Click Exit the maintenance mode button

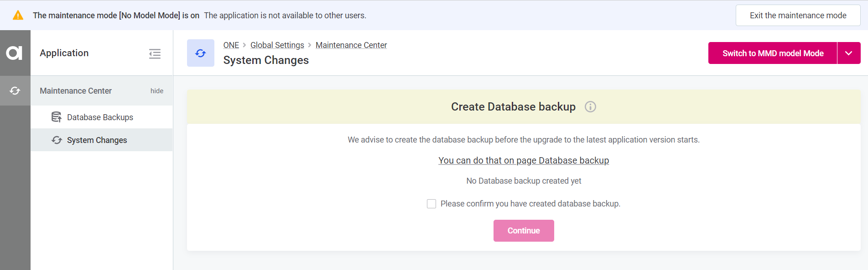tap(797, 16)
